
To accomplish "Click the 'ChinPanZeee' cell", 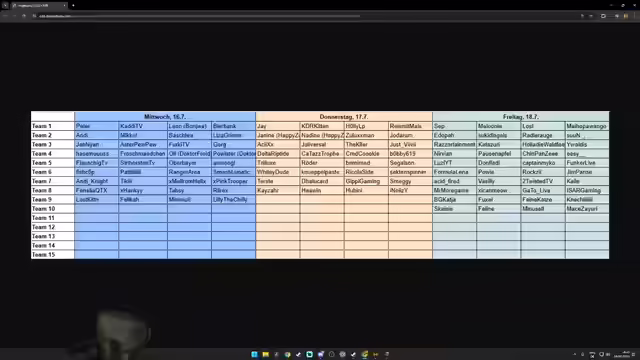I will tap(543, 153).
